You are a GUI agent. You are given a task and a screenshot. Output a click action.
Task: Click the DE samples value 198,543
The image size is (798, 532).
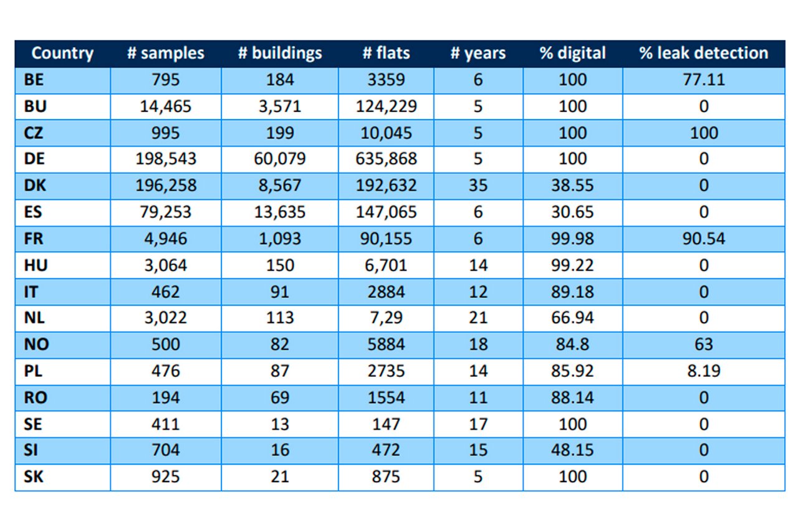pos(165,159)
